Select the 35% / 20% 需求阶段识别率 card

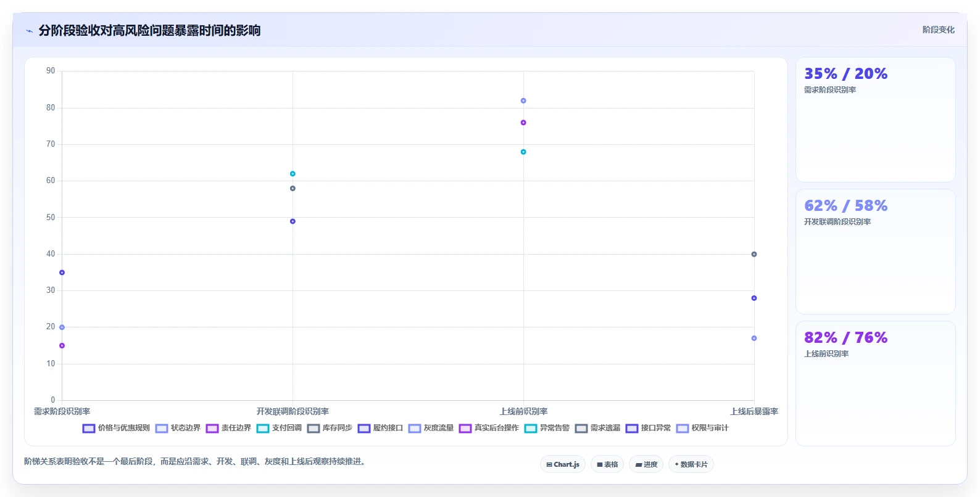(x=875, y=120)
